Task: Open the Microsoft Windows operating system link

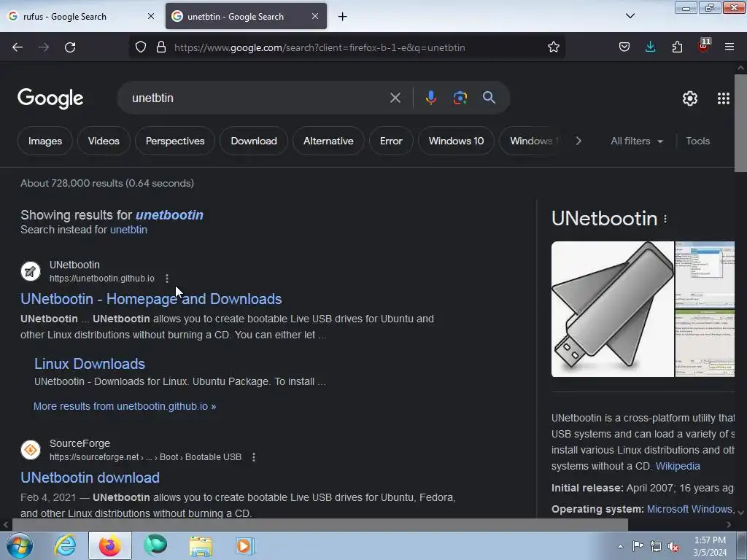Action: [x=689, y=509]
